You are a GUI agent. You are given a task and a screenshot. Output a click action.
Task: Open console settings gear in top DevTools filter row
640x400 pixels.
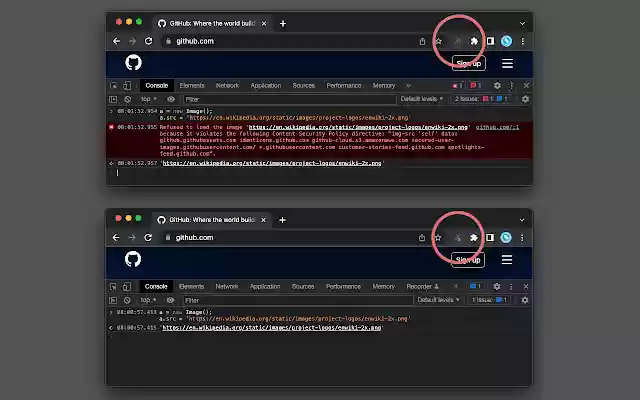[525, 99]
